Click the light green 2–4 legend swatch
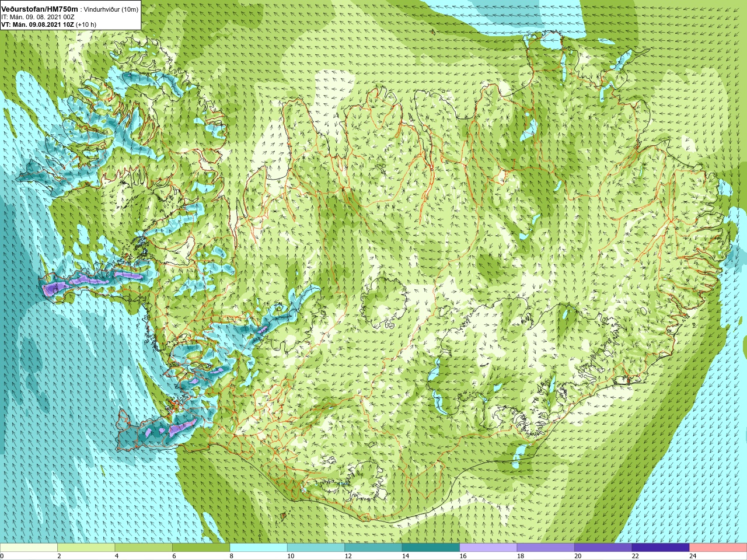 tap(86, 548)
